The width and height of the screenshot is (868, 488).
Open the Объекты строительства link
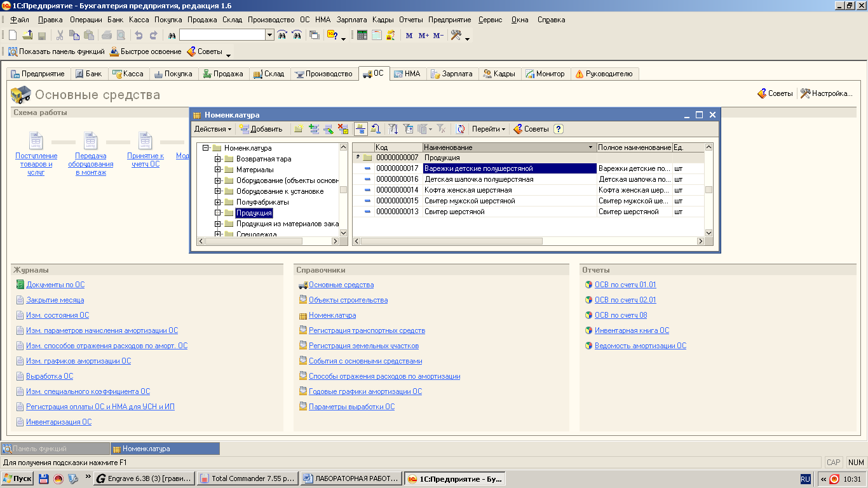pyautogui.click(x=348, y=300)
